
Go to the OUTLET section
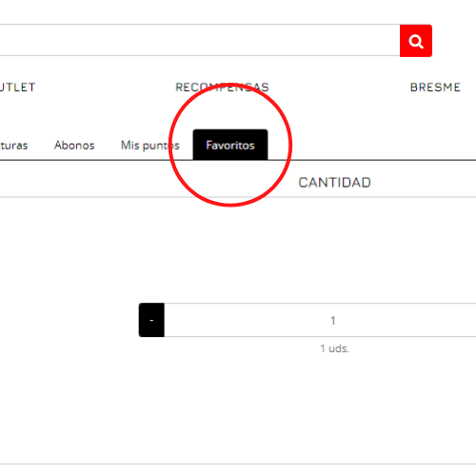pos(17,88)
